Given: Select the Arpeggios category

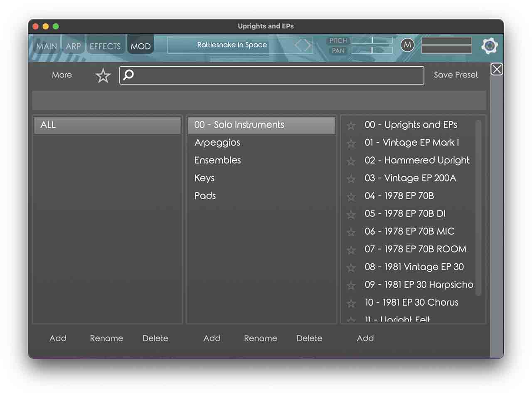Looking at the screenshot, I should [x=217, y=143].
